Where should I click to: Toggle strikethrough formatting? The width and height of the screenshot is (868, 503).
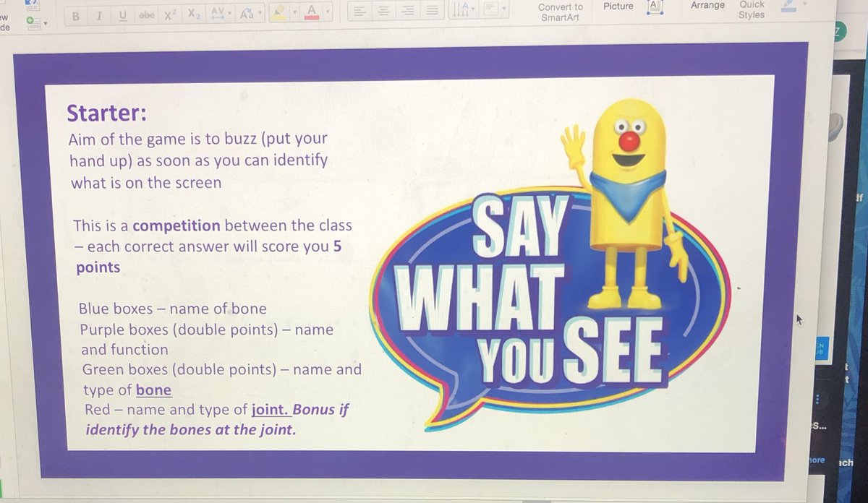click(x=147, y=15)
